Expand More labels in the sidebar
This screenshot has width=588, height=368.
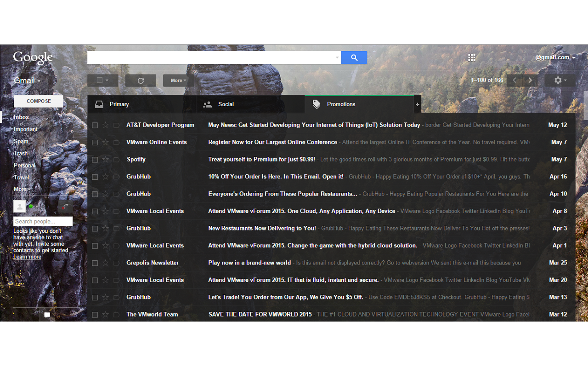pos(22,189)
